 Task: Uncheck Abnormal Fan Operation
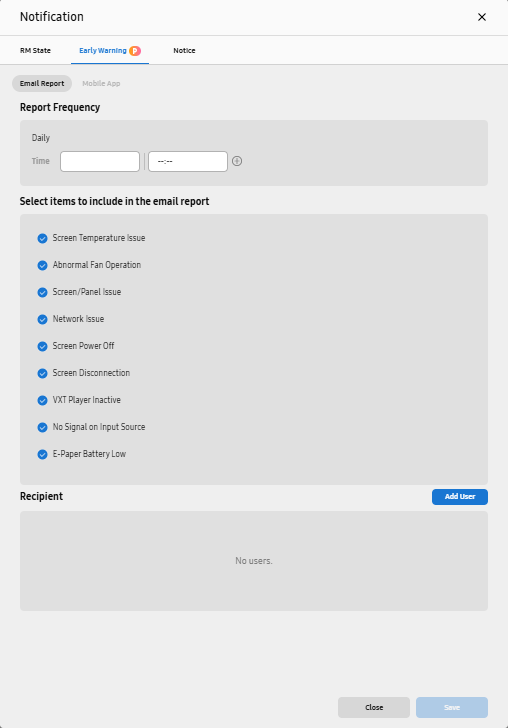coord(42,265)
